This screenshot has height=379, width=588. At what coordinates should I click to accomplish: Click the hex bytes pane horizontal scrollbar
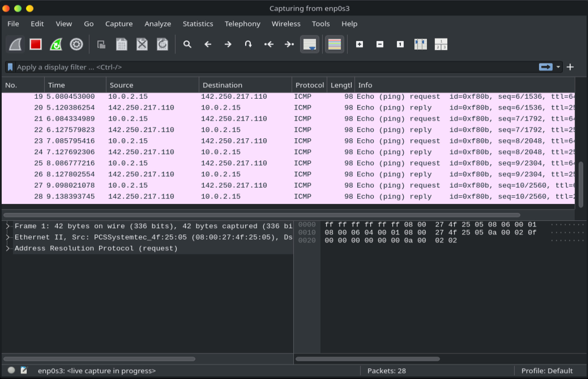tap(367, 359)
